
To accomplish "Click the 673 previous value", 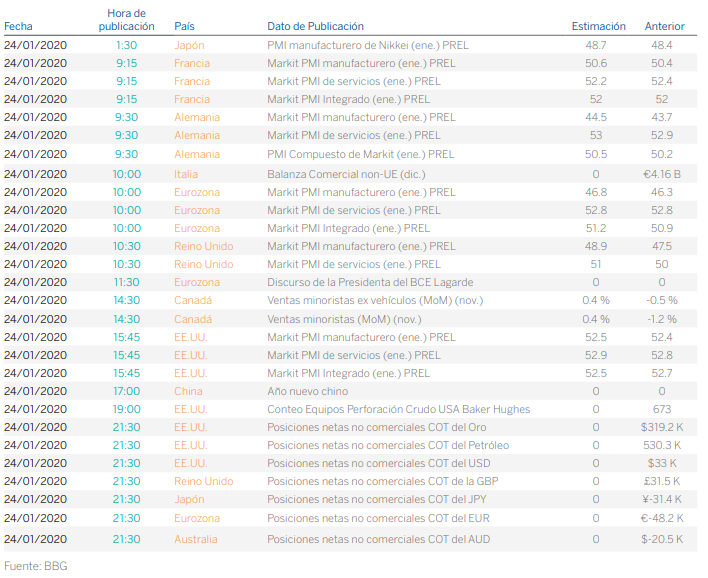I will pyautogui.click(x=662, y=409).
